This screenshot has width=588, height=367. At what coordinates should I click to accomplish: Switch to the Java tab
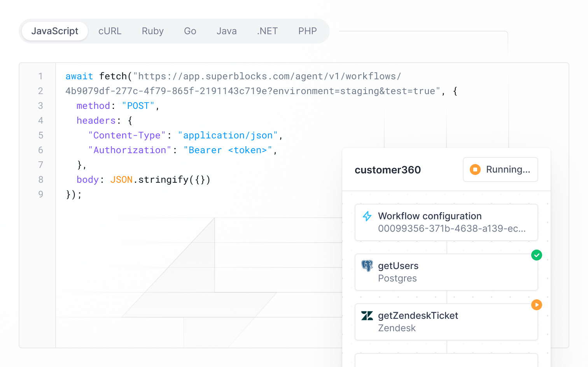pyautogui.click(x=227, y=31)
